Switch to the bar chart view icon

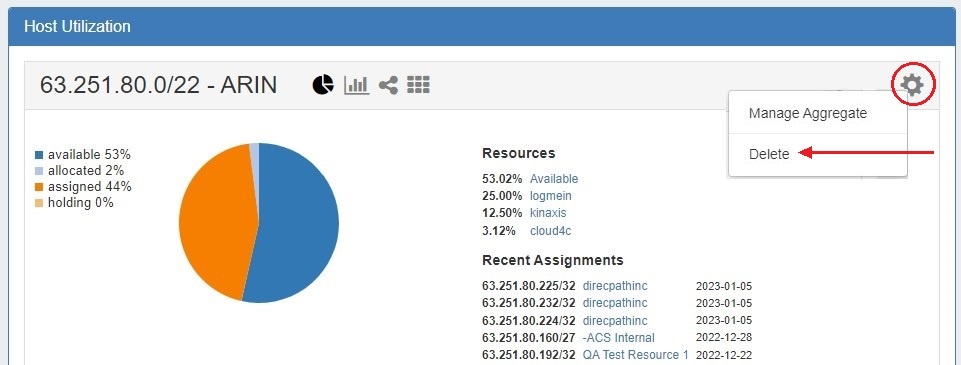pos(356,85)
